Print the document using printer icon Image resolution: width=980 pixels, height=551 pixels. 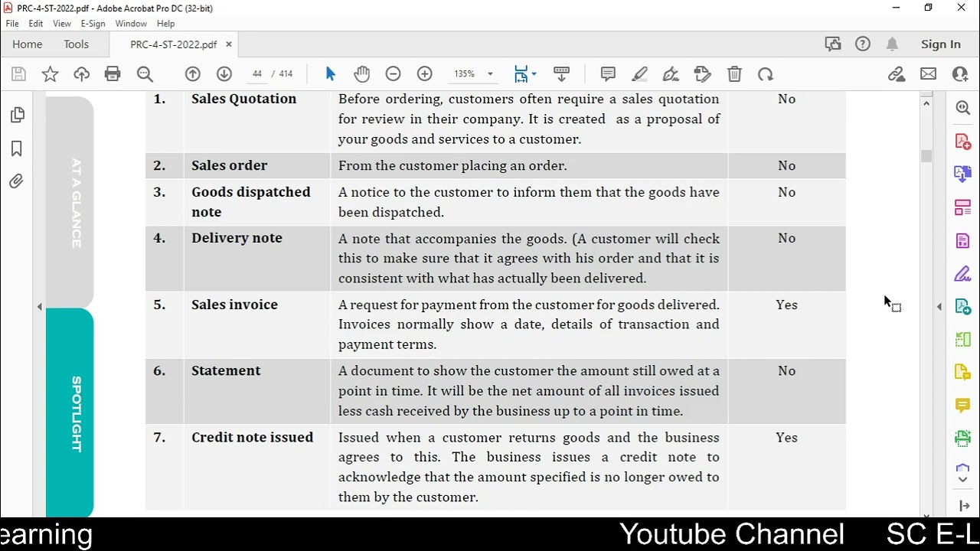[113, 74]
